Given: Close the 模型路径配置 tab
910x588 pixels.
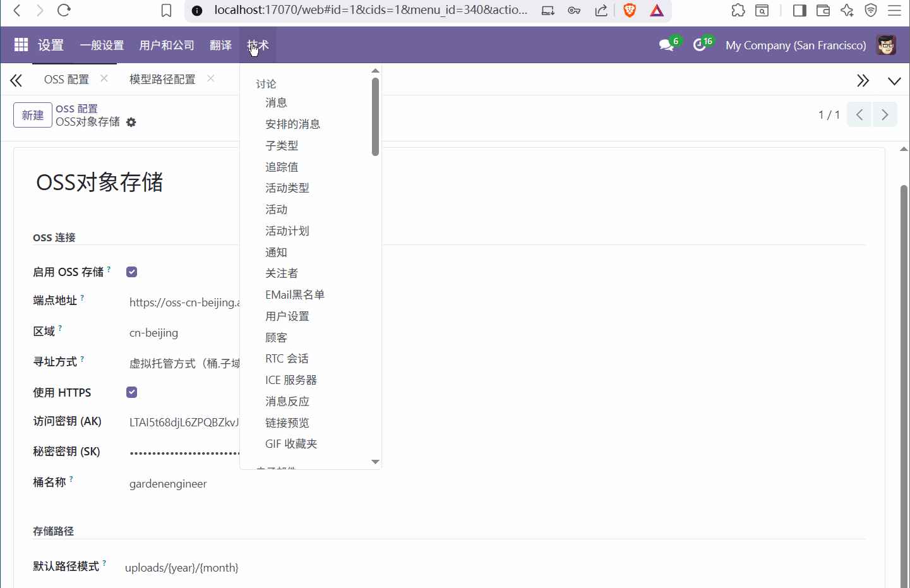Looking at the screenshot, I should click(211, 78).
